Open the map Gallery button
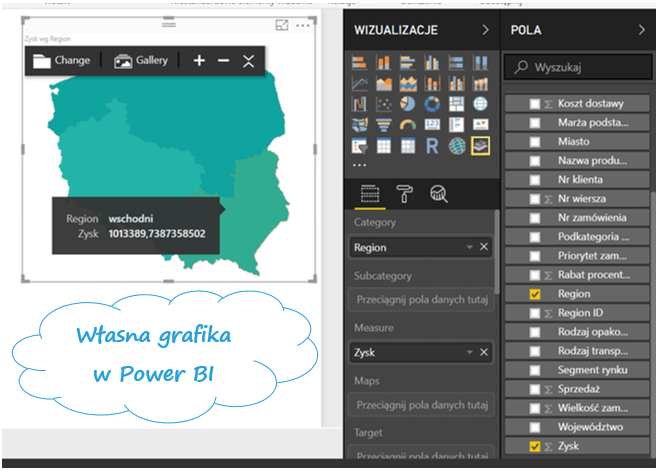Viewport: 661px width, 474px height. (x=141, y=61)
